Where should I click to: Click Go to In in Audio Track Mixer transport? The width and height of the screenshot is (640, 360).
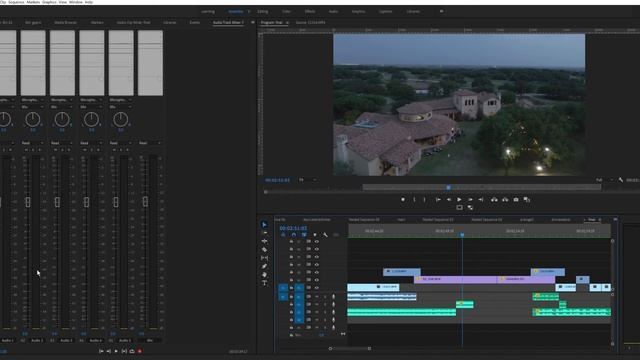click(101, 351)
